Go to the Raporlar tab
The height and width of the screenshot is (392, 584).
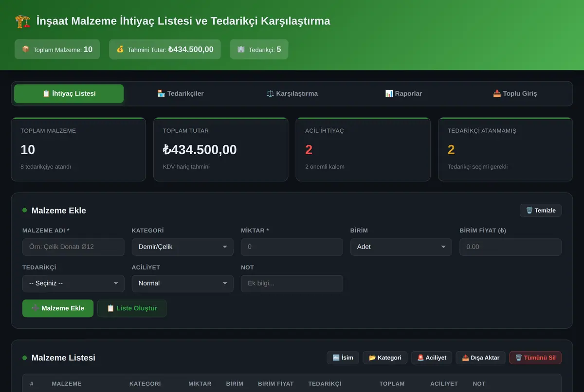(x=403, y=93)
